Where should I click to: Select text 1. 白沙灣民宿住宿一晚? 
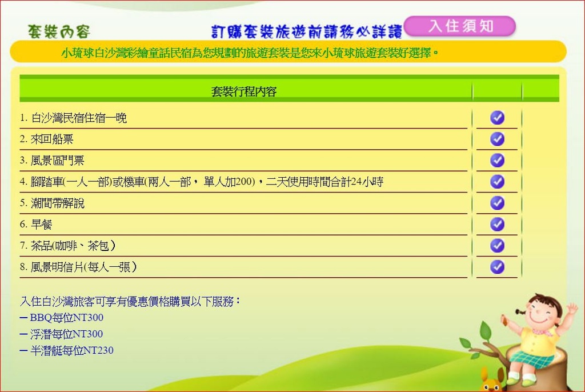pyautogui.click(x=73, y=118)
